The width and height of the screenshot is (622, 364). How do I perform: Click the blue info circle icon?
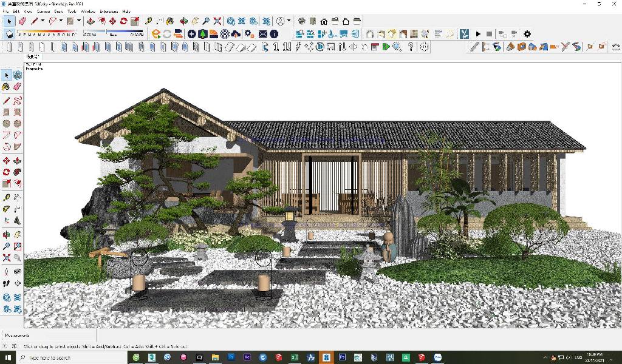(x=274, y=34)
